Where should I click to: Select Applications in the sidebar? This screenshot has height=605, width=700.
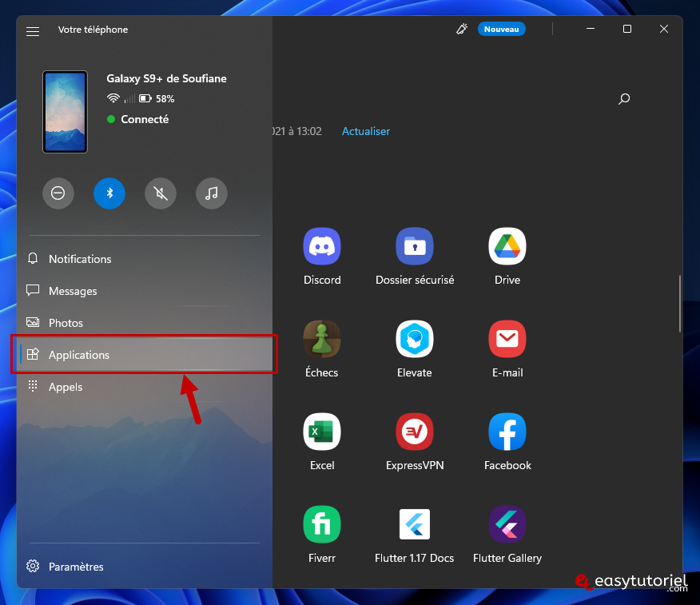[x=144, y=355]
